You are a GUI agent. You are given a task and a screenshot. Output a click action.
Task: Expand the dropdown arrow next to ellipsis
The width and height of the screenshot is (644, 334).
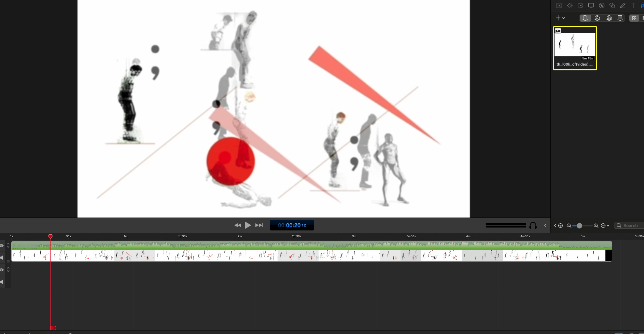tap(608, 226)
